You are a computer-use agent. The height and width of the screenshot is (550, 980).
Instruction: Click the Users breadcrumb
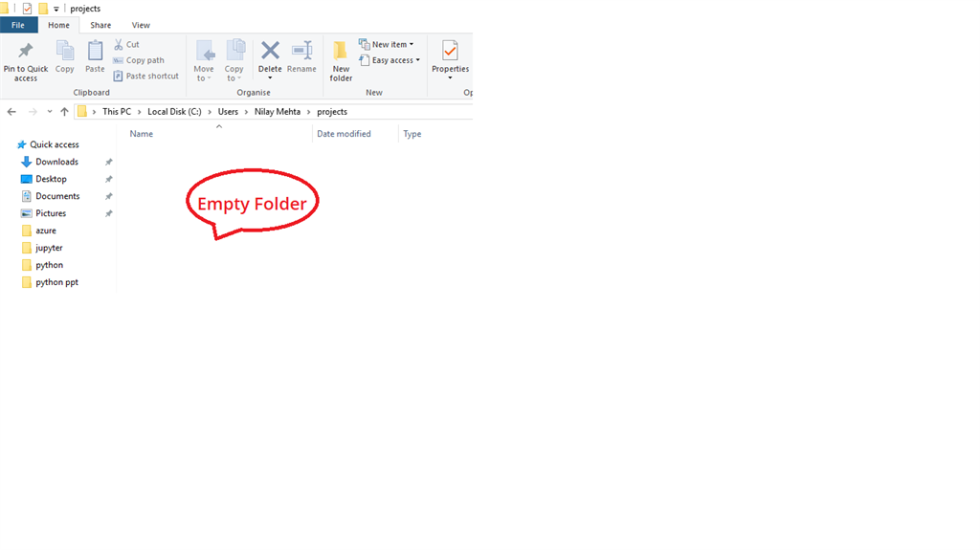pyautogui.click(x=228, y=112)
